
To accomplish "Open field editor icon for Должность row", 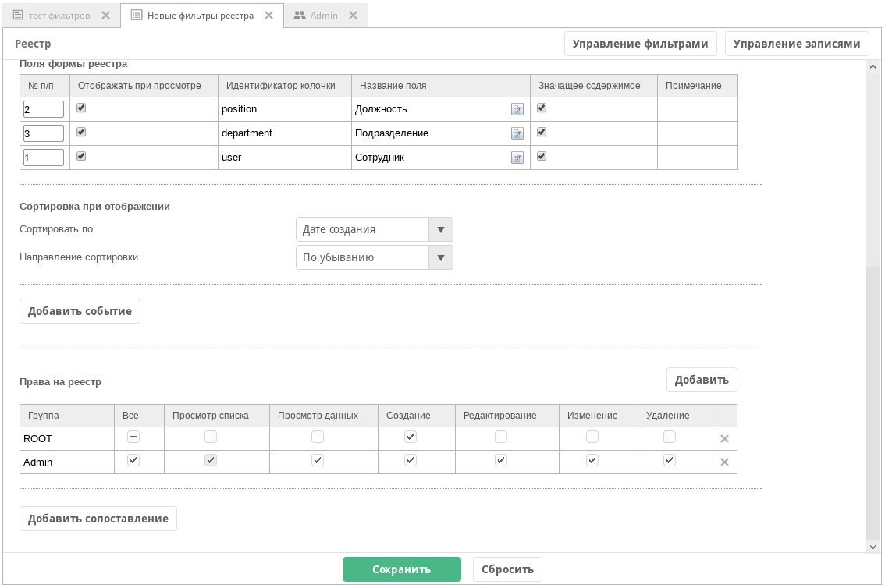I will [x=517, y=109].
